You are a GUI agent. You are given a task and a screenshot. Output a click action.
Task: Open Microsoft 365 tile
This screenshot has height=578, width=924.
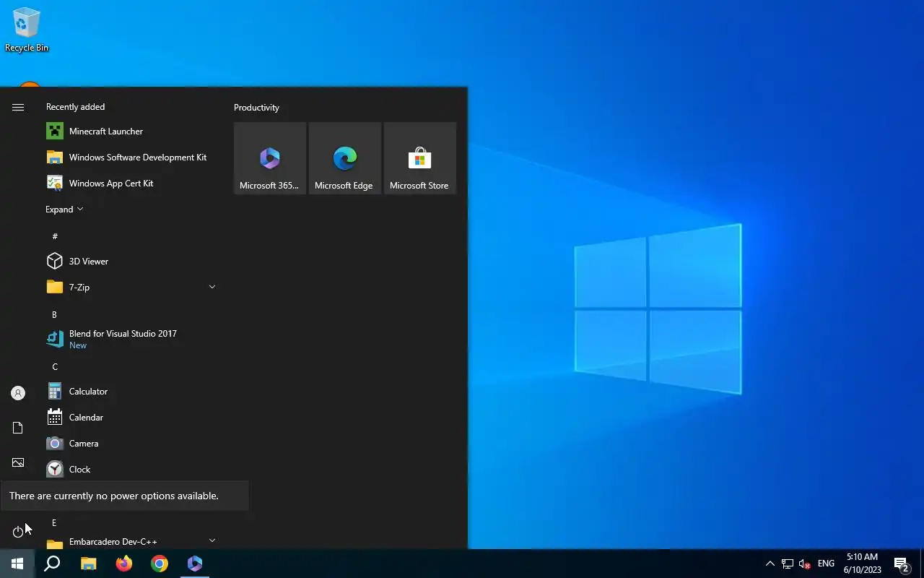(270, 158)
